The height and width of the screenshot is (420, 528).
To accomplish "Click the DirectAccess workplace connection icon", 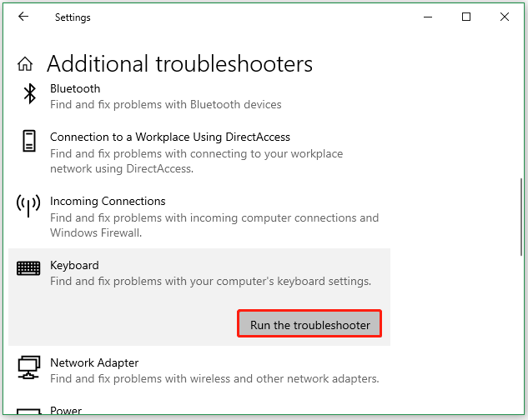I will tap(29, 142).
